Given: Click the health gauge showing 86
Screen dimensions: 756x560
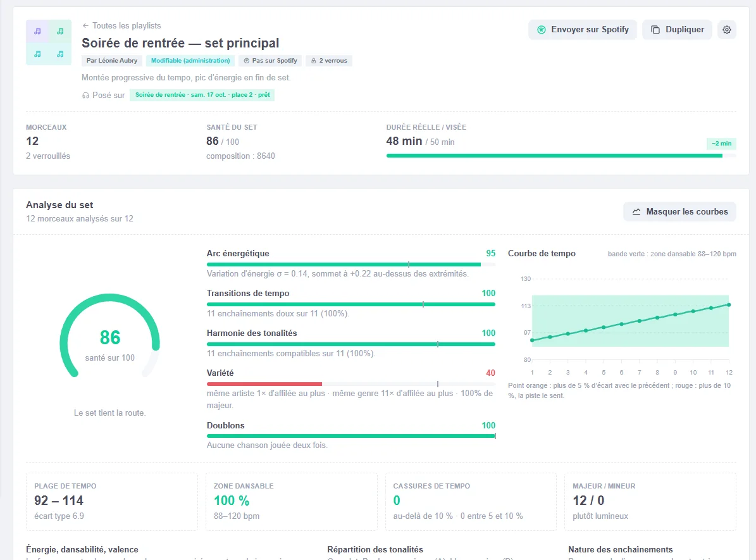Looking at the screenshot, I should (110, 336).
